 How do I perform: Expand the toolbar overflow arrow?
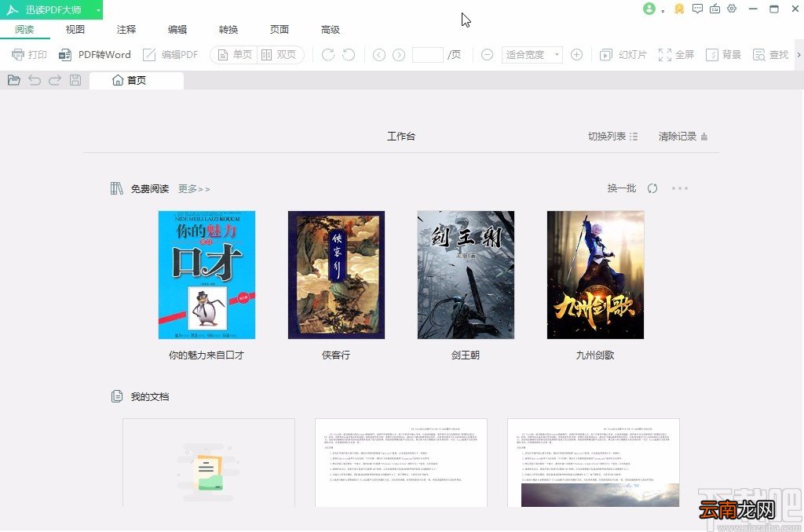point(799,54)
